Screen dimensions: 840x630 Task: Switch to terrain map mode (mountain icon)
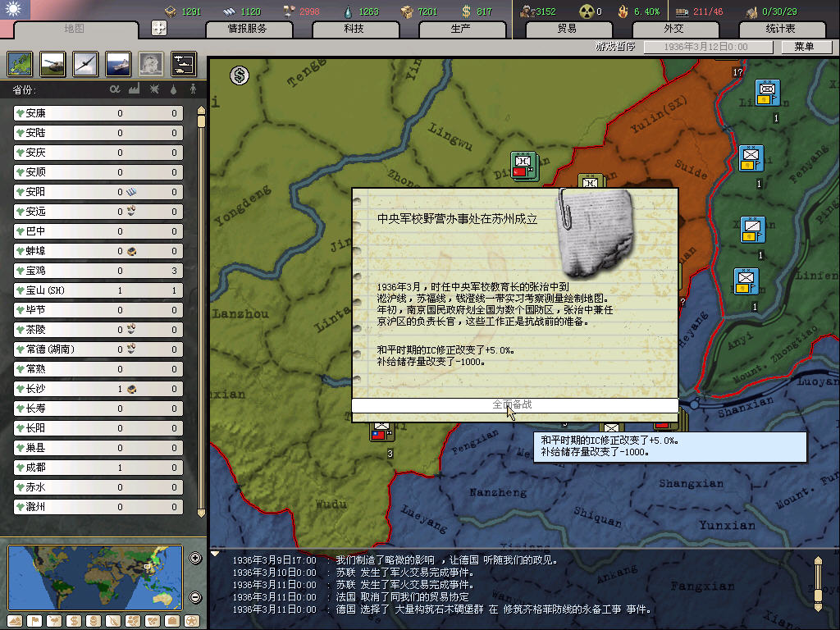pyautogui.click(x=15, y=621)
